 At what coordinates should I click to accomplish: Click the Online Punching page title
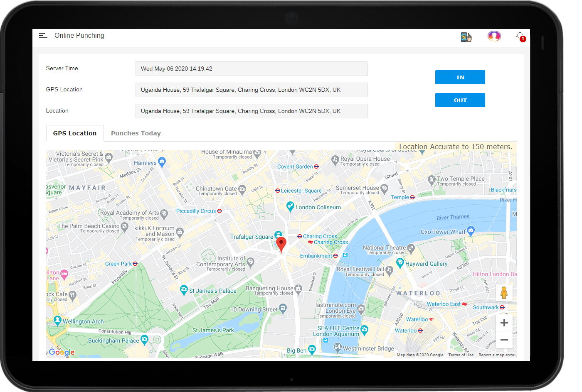point(79,36)
